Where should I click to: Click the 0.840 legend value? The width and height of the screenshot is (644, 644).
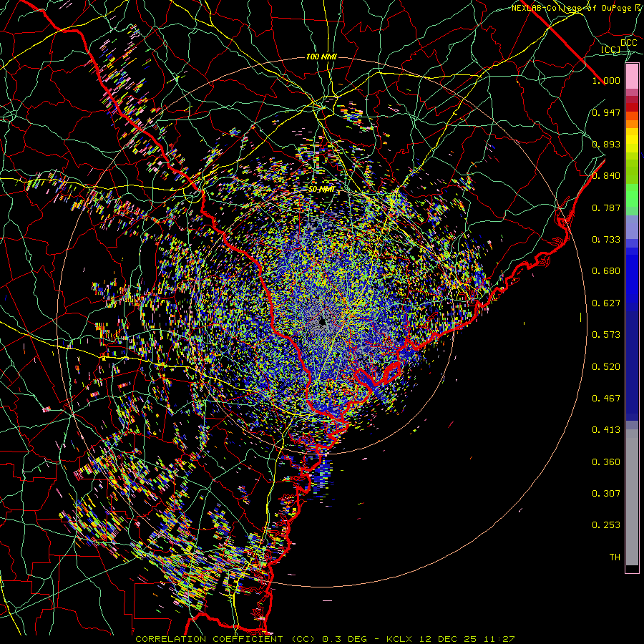(x=606, y=176)
